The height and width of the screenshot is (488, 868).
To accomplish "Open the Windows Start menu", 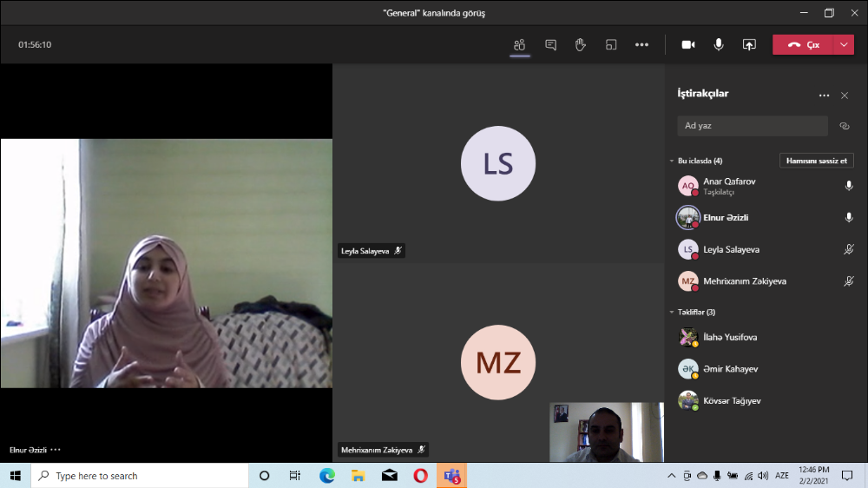I will click(16, 476).
